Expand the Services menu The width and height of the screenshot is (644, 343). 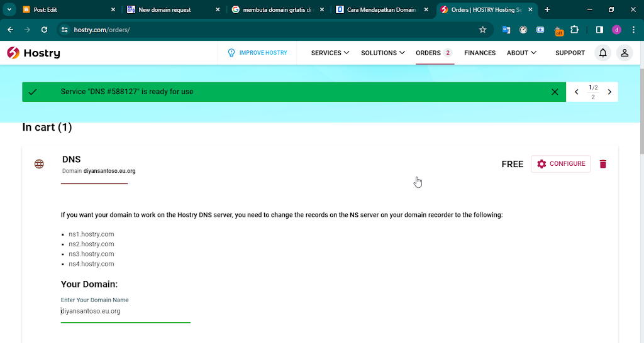330,53
